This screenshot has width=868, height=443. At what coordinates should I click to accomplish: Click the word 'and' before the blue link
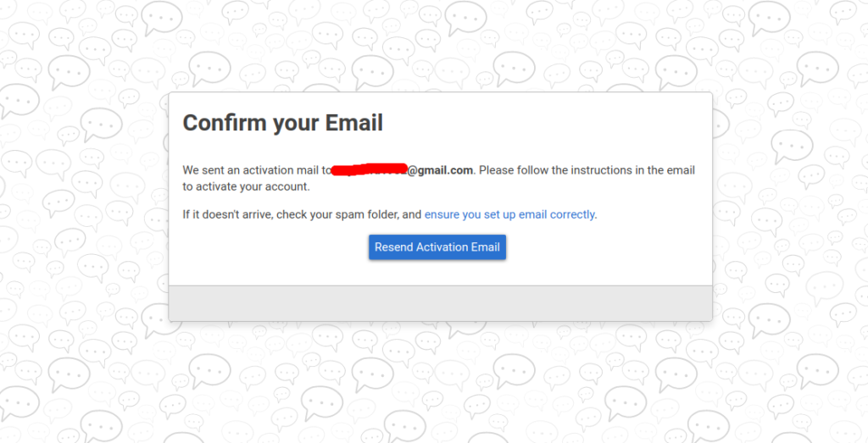[x=412, y=214]
